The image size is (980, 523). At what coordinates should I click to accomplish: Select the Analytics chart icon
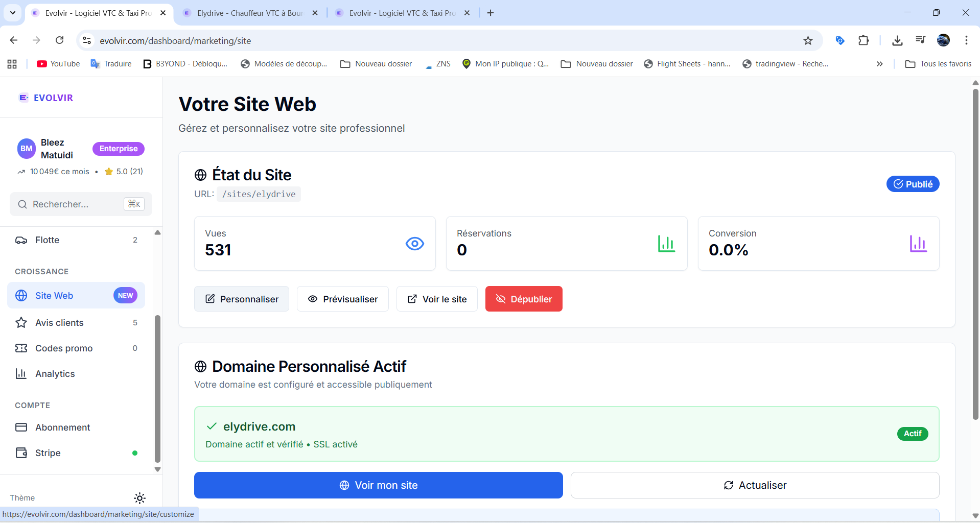(21, 373)
